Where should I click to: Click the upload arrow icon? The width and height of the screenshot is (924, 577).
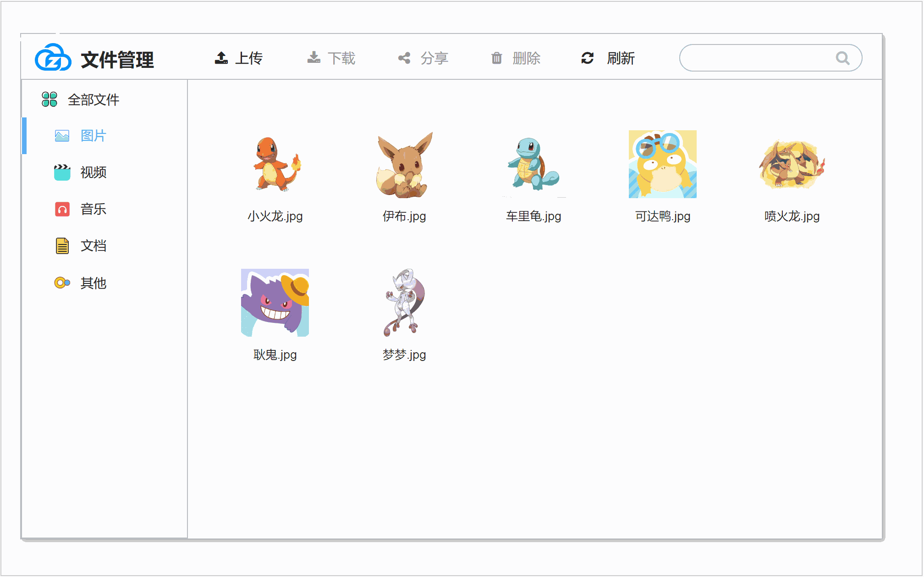[221, 58]
